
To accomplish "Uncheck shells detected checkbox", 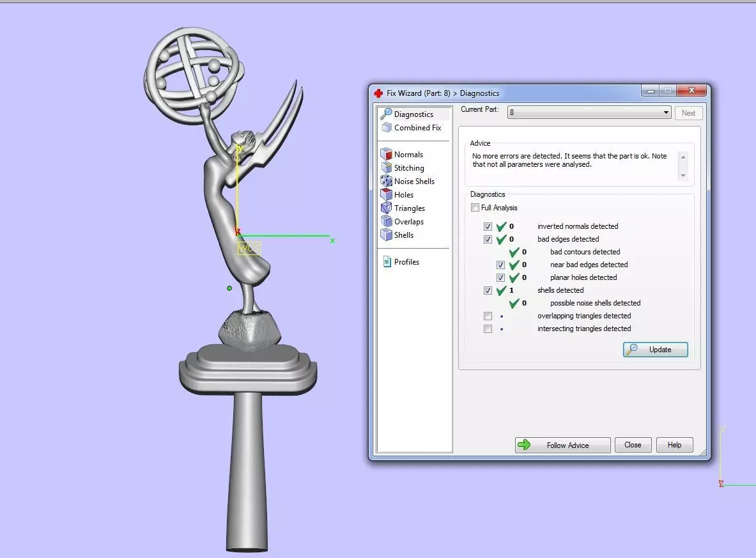I will (x=488, y=290).
